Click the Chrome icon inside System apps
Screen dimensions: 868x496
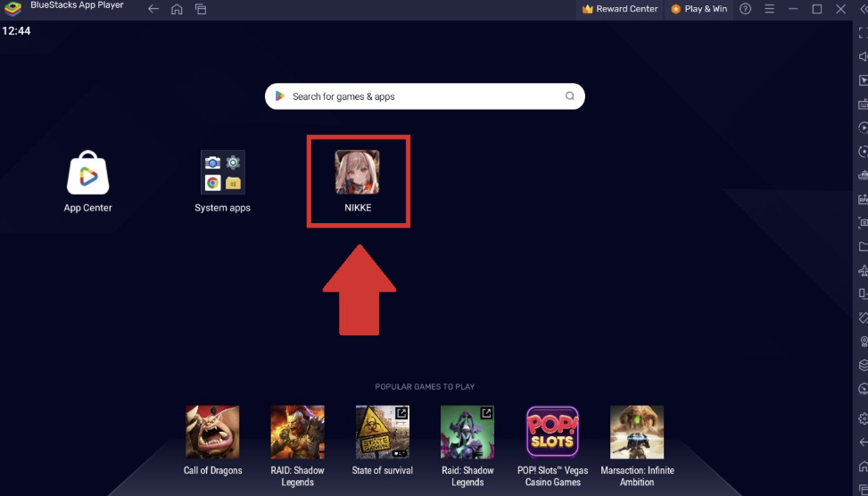(212, 183)
